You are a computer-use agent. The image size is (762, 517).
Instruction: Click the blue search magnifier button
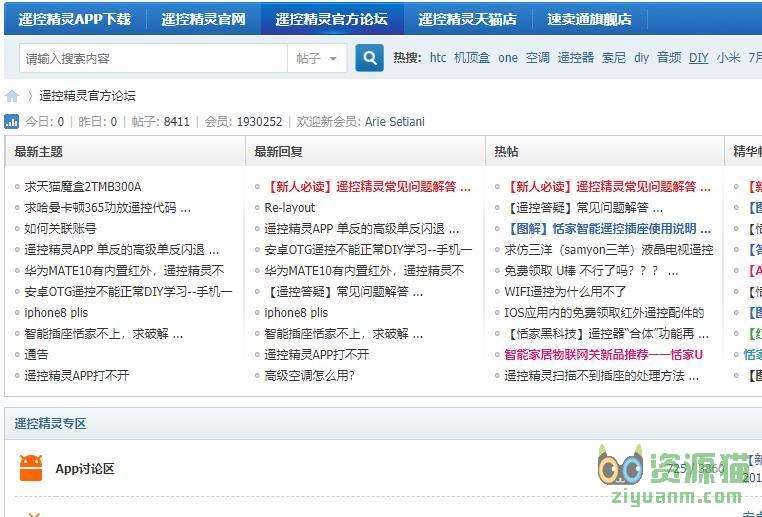[x=369, y=58]
